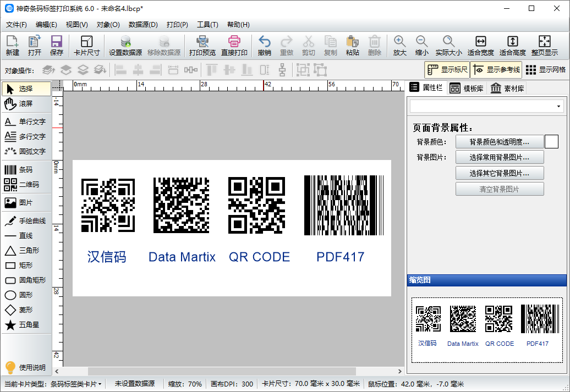Activate the 滚屏 pan tool
The width and height of the screenshot is (570, 392).
26,104
